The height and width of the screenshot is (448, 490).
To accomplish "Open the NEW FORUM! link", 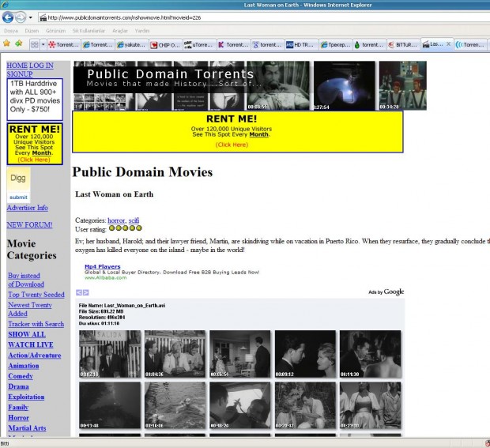I will (30, 225).
